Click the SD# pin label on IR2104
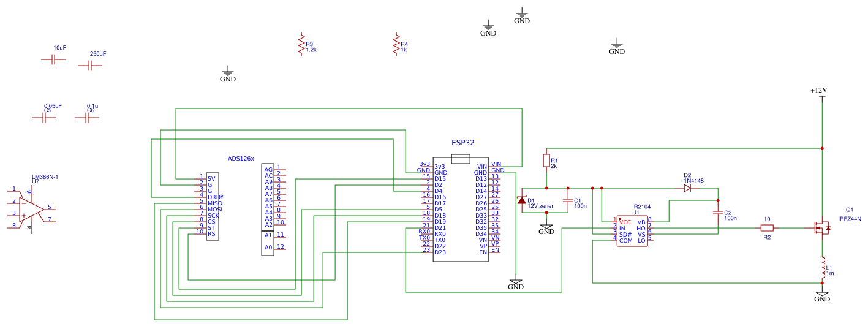Screen dimensions: 868x326 (625, 234)
